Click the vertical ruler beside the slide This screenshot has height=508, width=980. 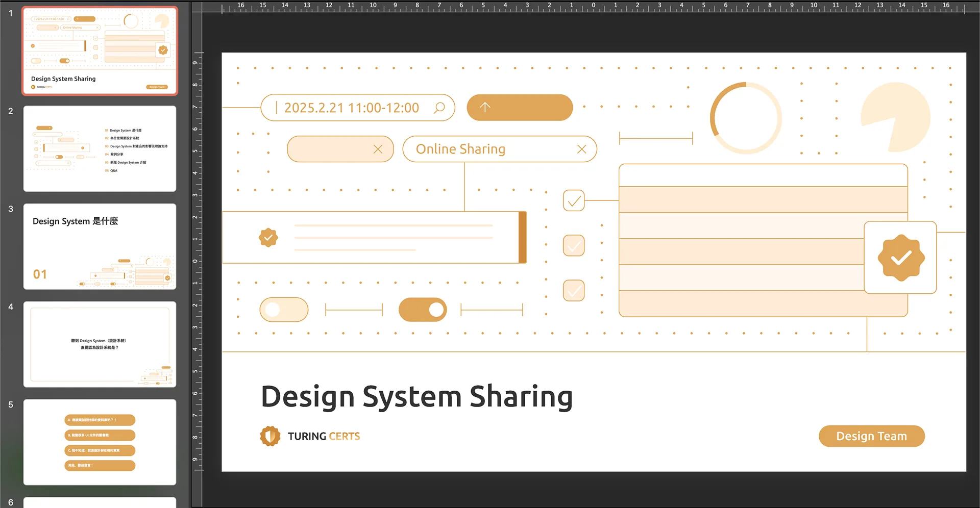click(197, 261)
